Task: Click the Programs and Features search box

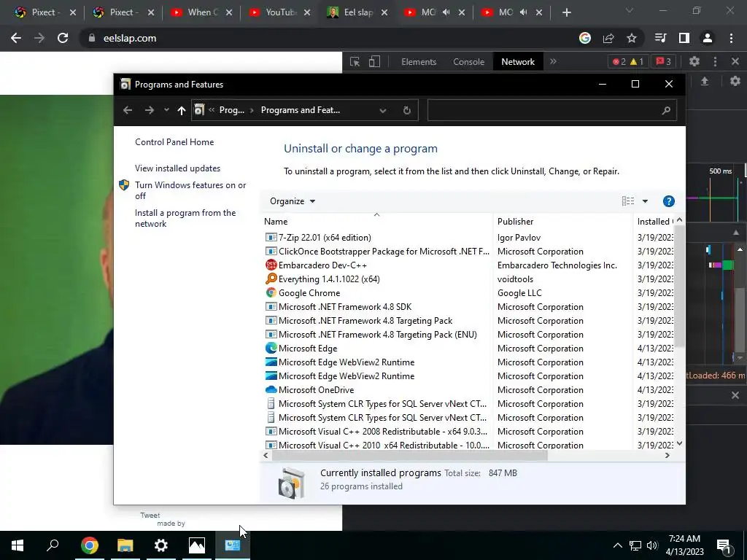Action: [552, 110]
